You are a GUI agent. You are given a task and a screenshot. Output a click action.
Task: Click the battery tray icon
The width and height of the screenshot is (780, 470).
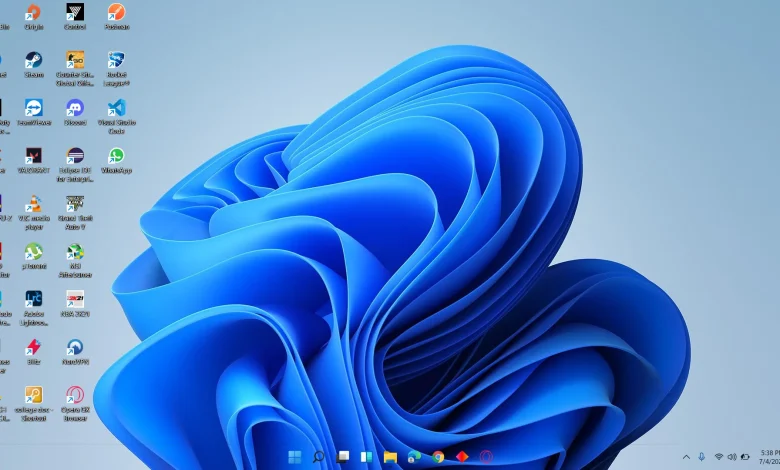click(745, 457)
